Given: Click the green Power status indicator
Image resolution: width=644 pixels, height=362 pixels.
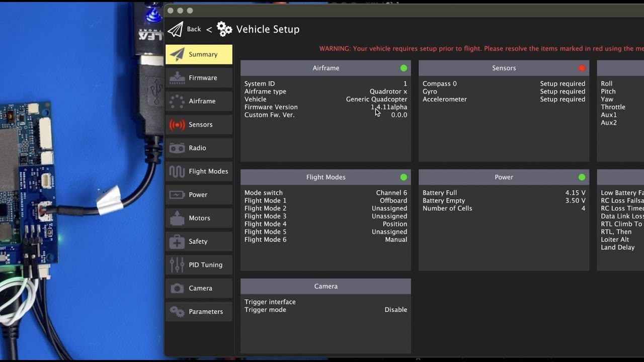Looking at the screenshot, I should [x=582, y=177].
